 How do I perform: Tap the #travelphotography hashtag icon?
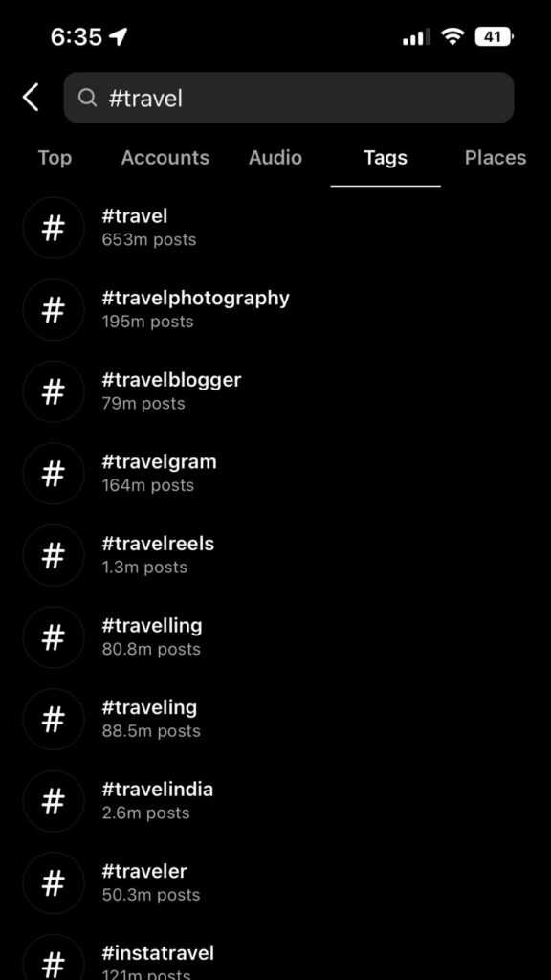point(54,310)
